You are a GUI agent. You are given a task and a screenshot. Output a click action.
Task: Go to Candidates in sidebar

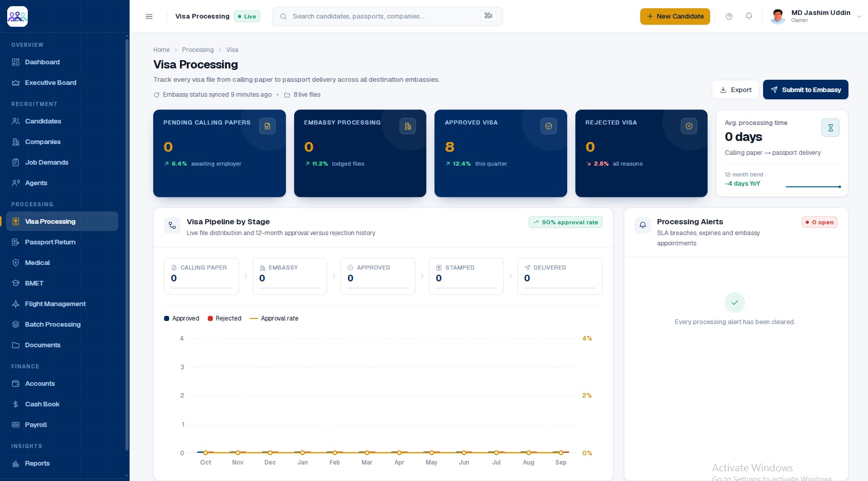[62, 121]
